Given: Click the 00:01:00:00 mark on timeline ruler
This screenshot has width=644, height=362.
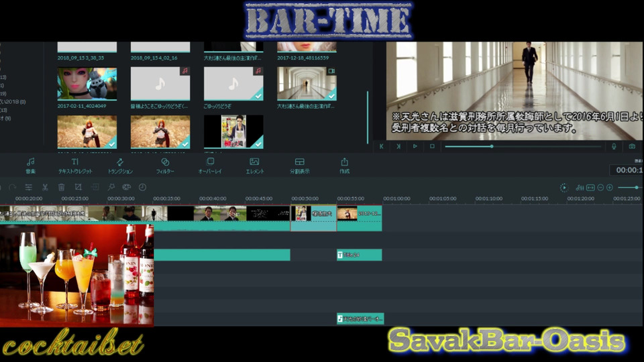Looking at the screenshot, I should (396, 198).
